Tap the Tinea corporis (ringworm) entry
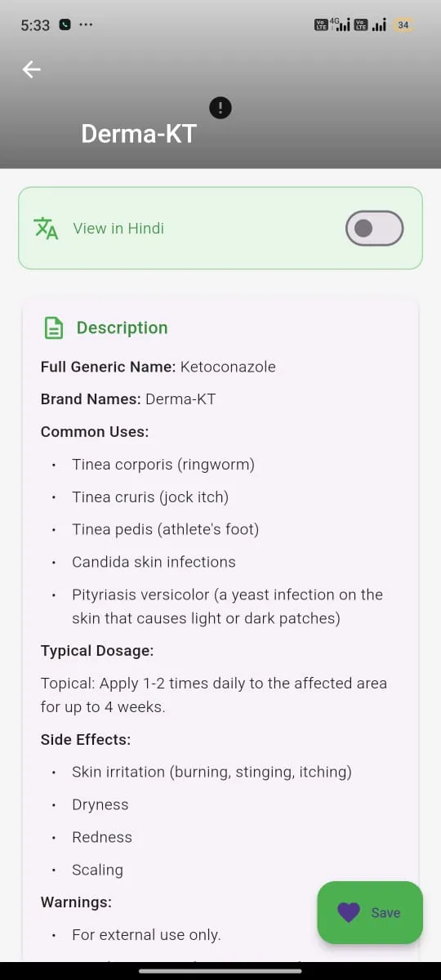Image resolution: width=441 pixels, height=980 pixels. click(163, 465)
